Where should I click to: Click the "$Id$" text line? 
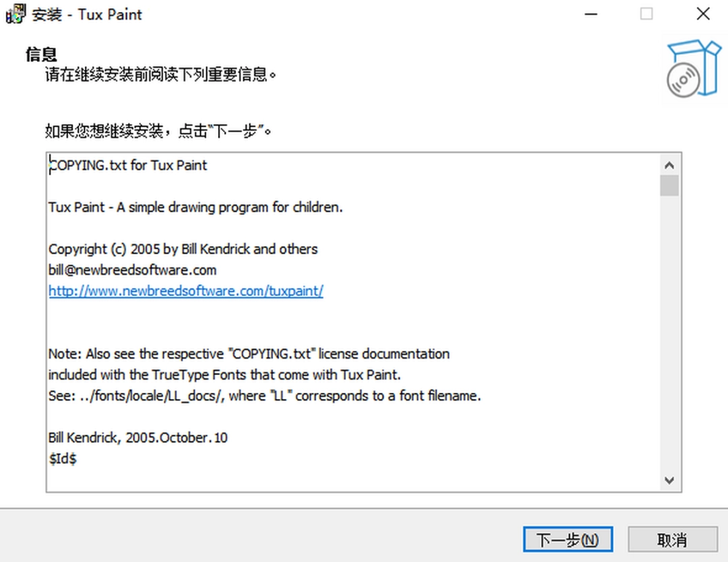[x=63, y=459]
